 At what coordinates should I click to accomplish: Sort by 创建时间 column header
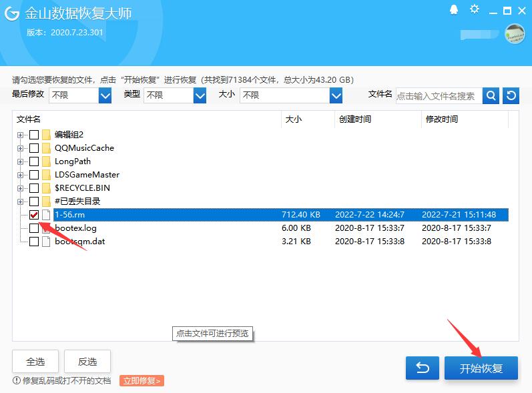pos(378,119)
